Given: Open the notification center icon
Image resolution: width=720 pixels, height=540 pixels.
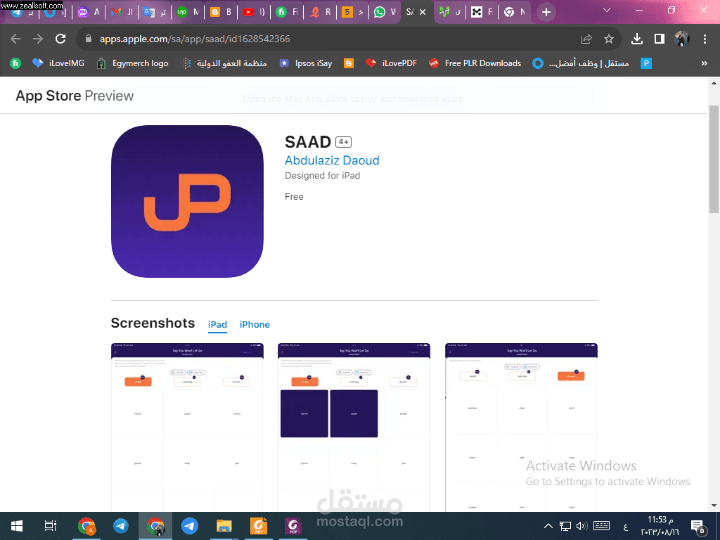Looking at the screenshot, I should click(x=698, y=526).
